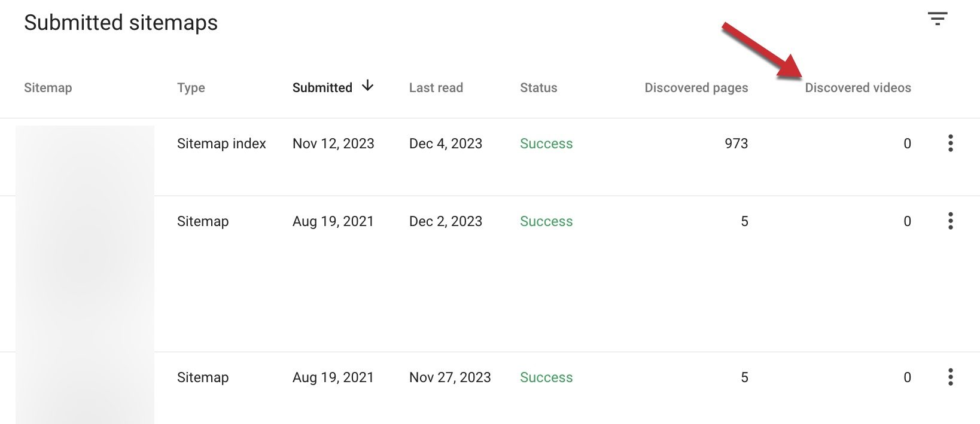Image resolution: width=980 pixels, height=424 pixels.
Task: Click Discovered videos column header
Action: [x=858, y=87]
